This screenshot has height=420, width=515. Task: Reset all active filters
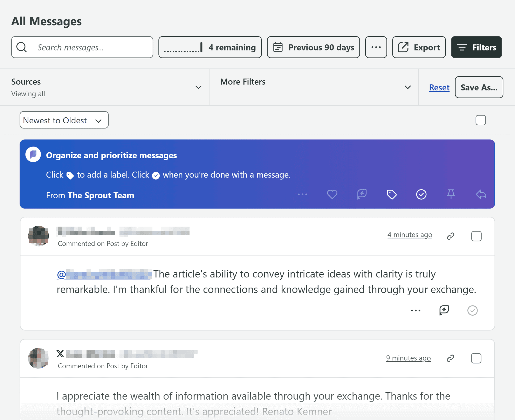click(439, 87)
